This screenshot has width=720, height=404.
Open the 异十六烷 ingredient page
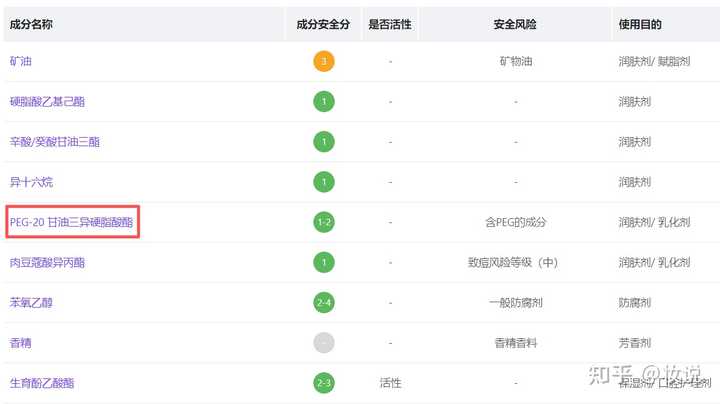[x=29, y=182]
